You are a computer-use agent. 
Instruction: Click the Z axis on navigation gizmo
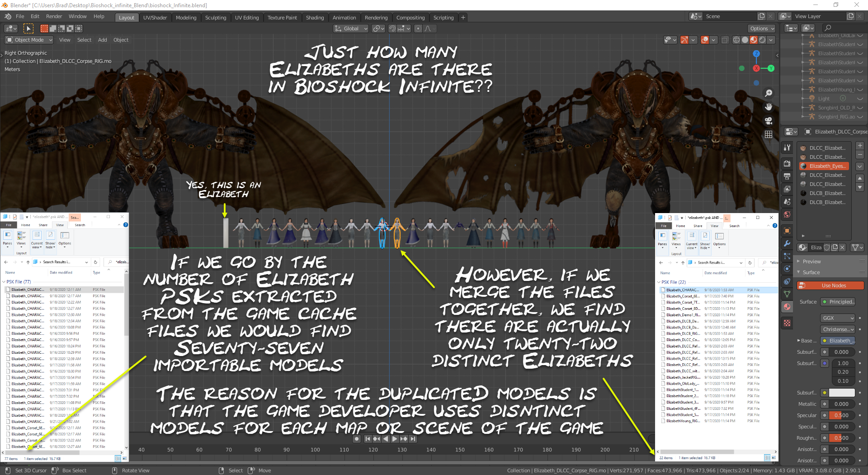click(756, 53)
